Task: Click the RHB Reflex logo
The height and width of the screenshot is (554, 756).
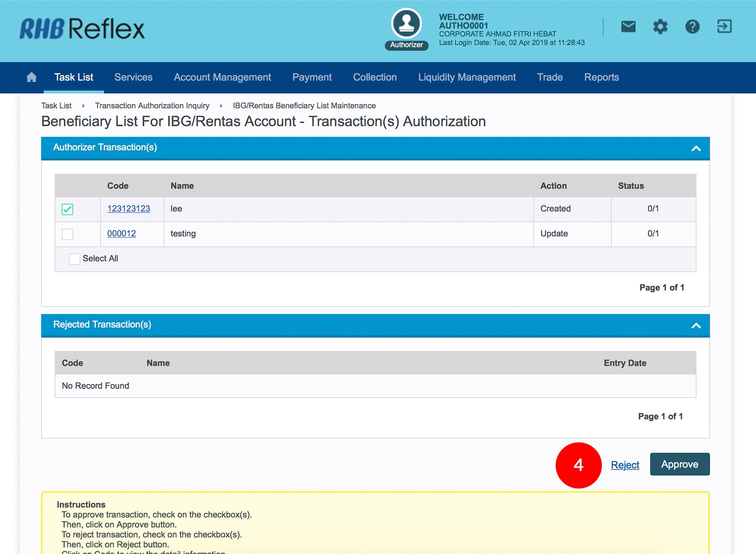Action: (82, 29)
